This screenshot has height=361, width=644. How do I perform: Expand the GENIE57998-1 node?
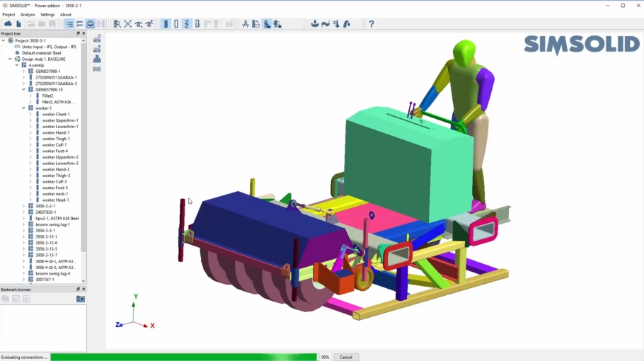24,71
